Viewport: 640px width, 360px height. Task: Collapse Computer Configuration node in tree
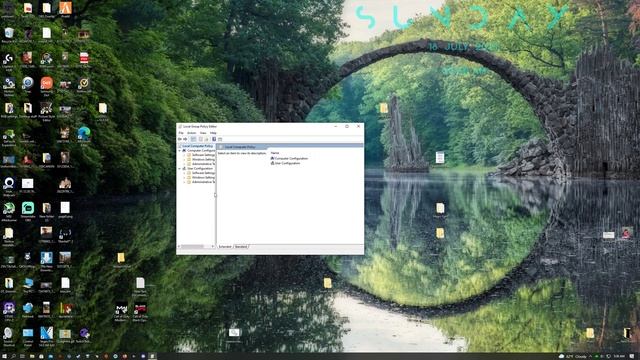click(180, 151)
